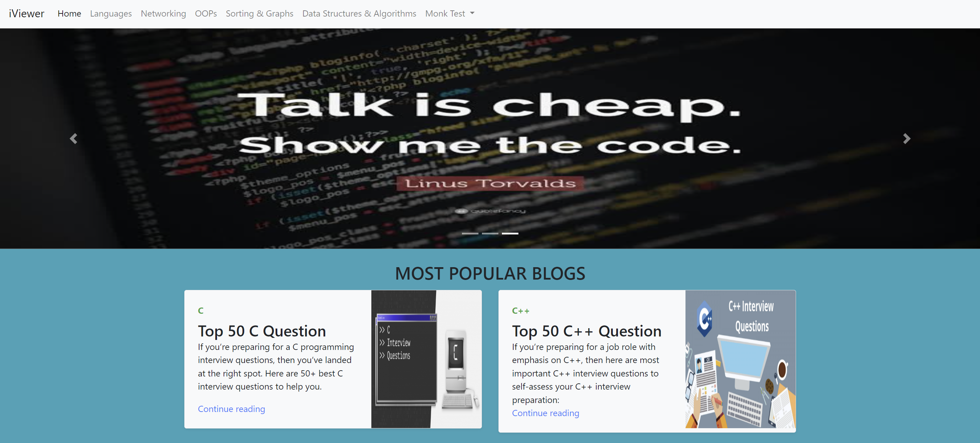The width and height of the screenshot is (980, 443).
Task: Select first carousel indicator
Action: tap(470, 233)
